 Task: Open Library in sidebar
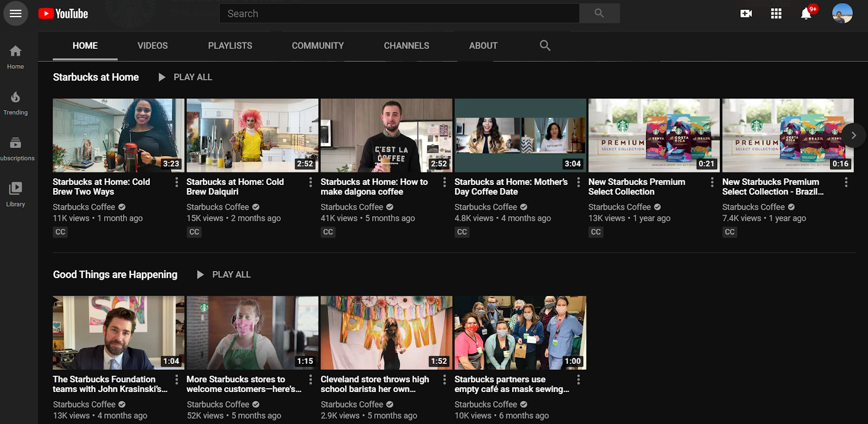pyautogui.click(x=16, y=195)
